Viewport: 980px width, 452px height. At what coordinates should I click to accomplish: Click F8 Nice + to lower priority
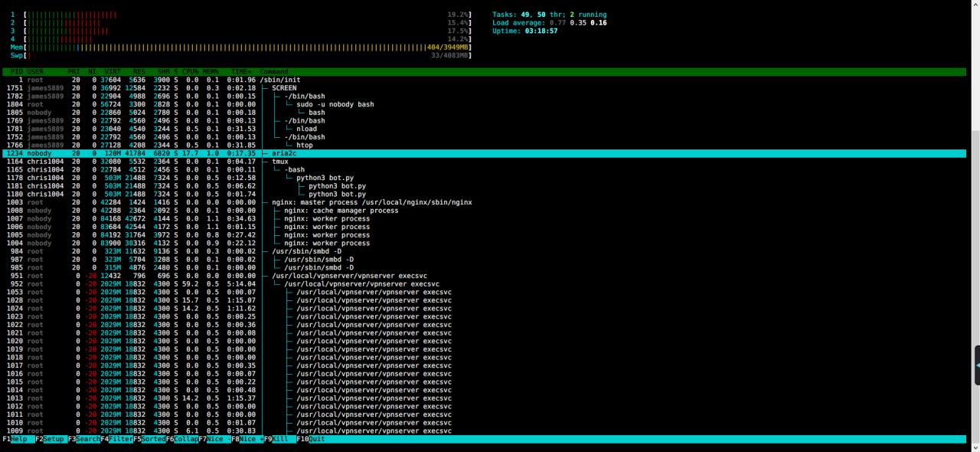coord(250,439)
